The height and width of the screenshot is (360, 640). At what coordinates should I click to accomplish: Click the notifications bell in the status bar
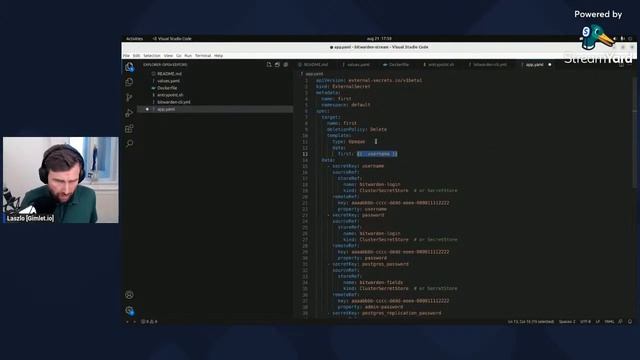pos(630,322)
